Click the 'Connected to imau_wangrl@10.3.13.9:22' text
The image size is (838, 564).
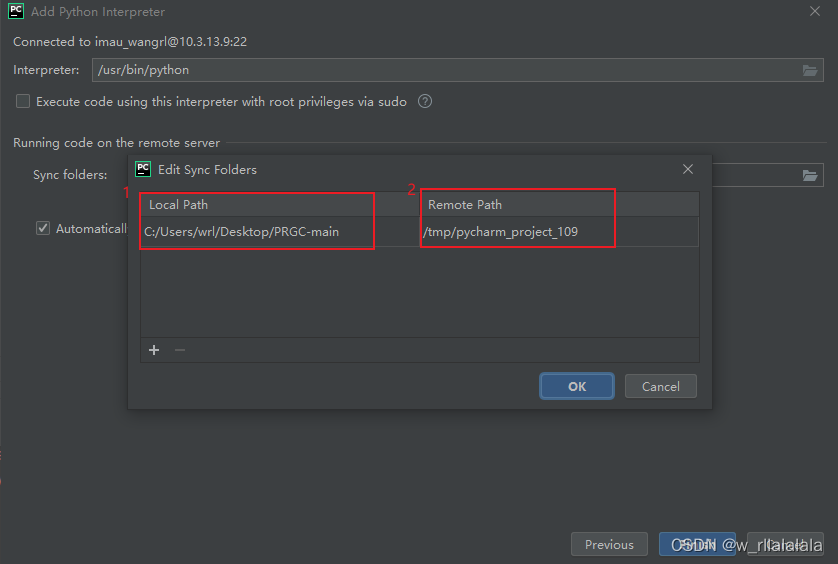click(130, 42)
